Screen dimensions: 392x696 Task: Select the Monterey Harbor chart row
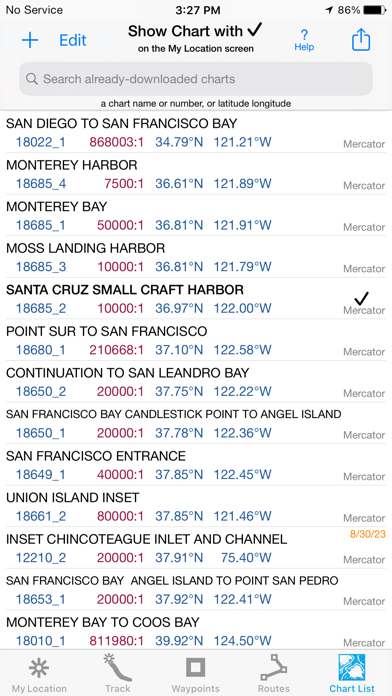coord(196,174)
